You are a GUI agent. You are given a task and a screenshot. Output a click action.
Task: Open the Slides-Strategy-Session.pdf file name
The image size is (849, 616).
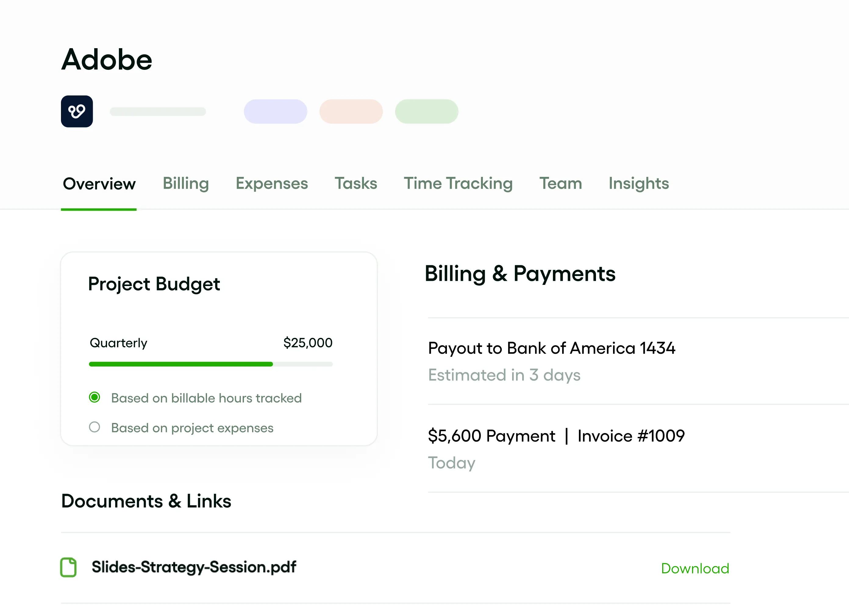coord(194,567)
